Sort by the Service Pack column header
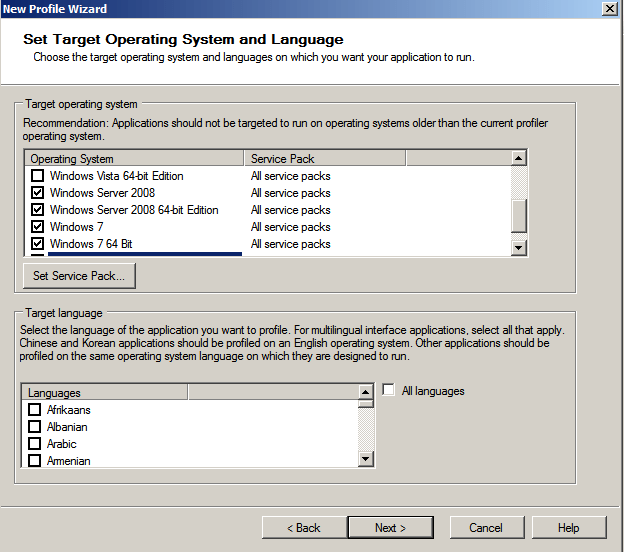624x552 pixels. point(325,158)
